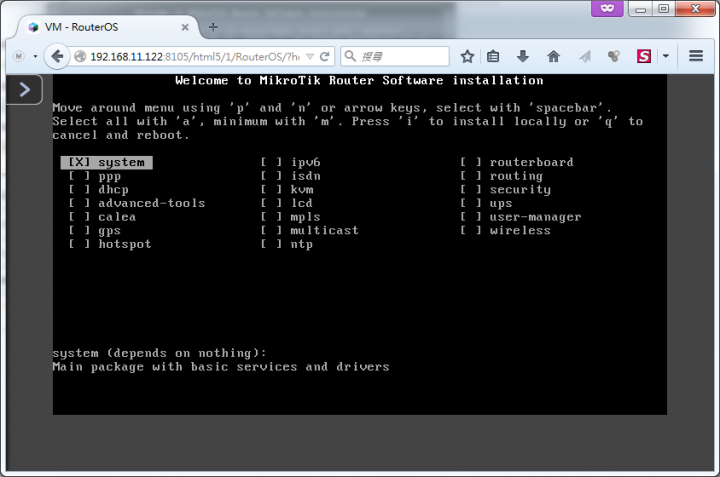The image size is (720, 477).
Task: Click the 'cancel and reboot.' instruction line
Action: [121, 135]
